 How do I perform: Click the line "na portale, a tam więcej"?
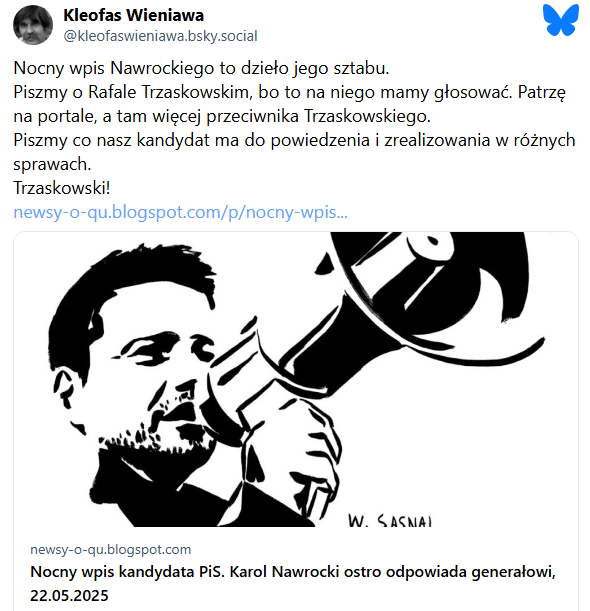point(222,117)
